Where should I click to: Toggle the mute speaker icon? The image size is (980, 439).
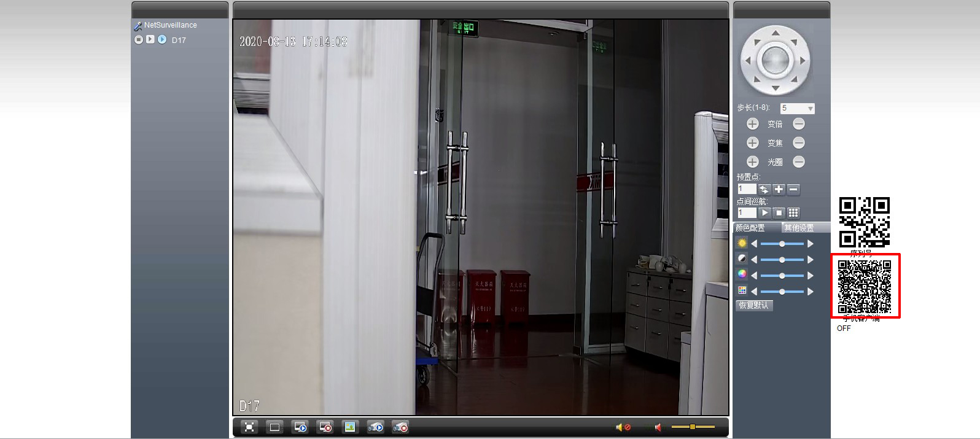(658, 427)
